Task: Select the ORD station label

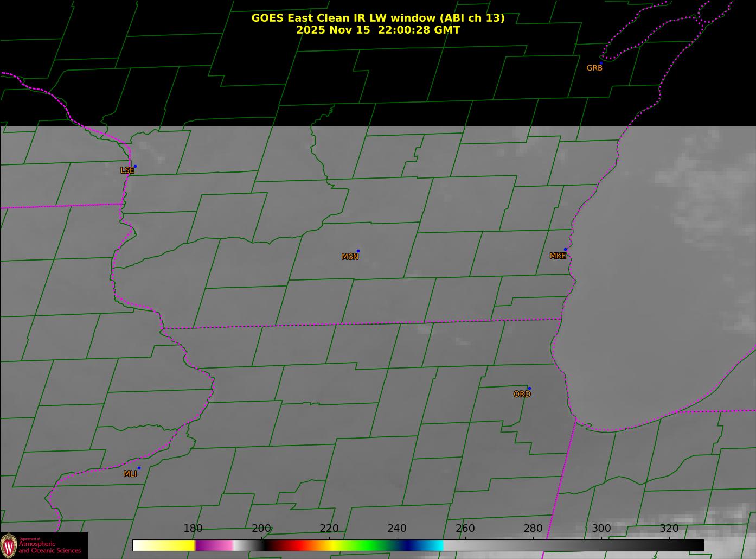Action: click(522, 395)
